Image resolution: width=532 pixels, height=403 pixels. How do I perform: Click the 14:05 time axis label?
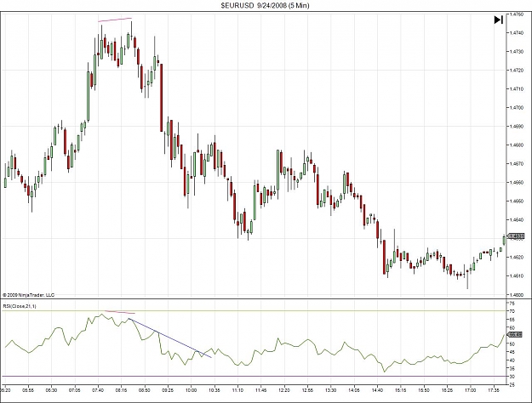354,390
